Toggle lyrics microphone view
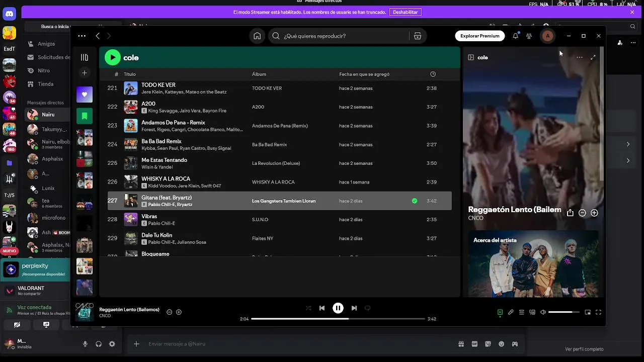Screen dimensions: 644x362 (x=511, y=312)
